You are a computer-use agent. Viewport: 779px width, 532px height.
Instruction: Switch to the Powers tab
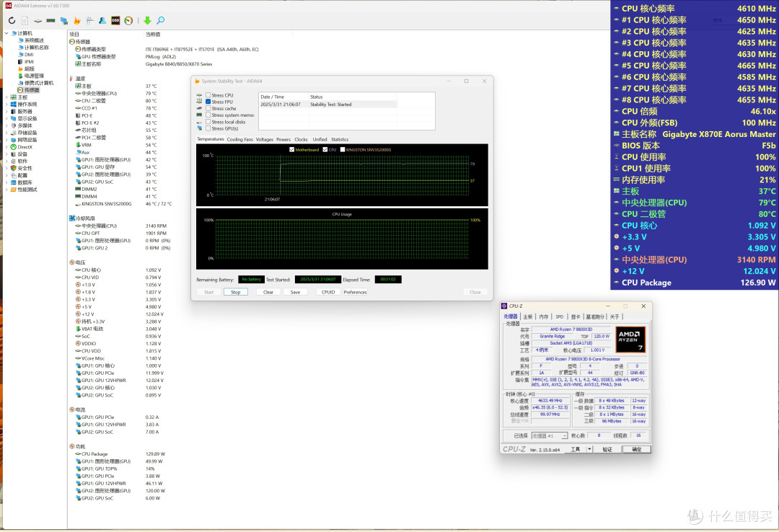(283, 140)
